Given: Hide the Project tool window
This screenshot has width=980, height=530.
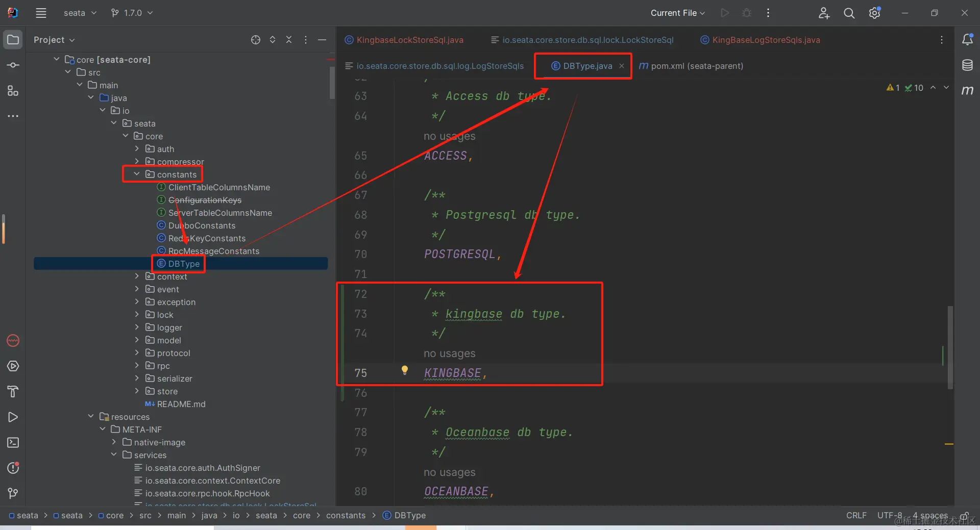Looking at the screenshot, I should point(322,40).
